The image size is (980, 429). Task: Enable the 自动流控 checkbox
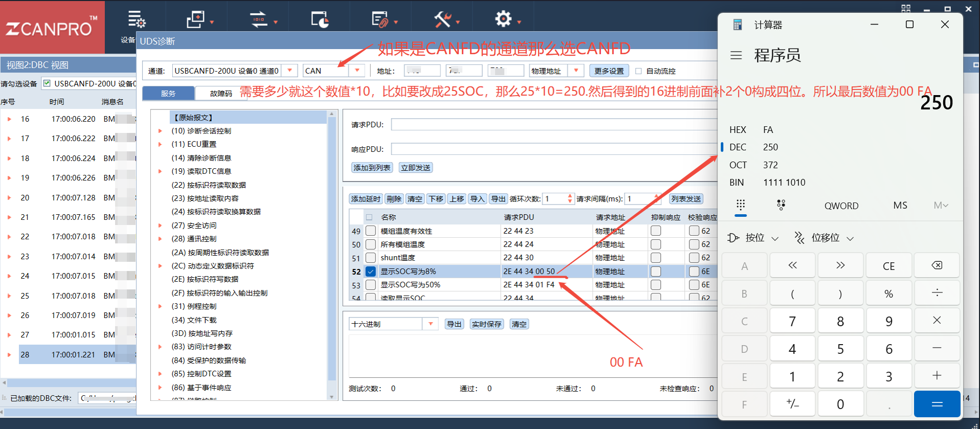tap(638, 71)
